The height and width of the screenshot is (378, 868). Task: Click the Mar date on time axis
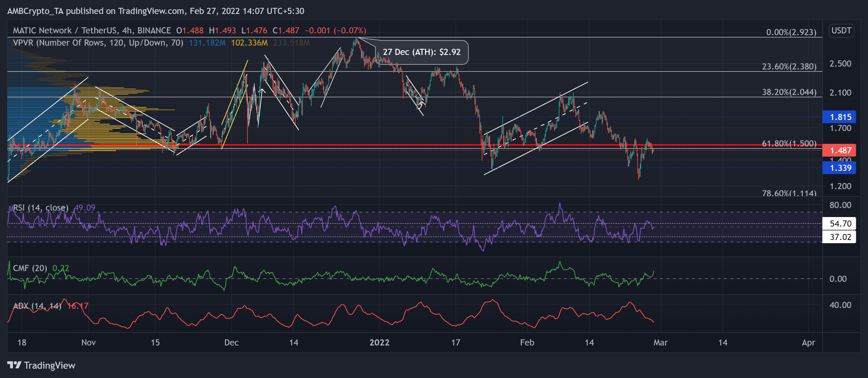click(660, 343)
